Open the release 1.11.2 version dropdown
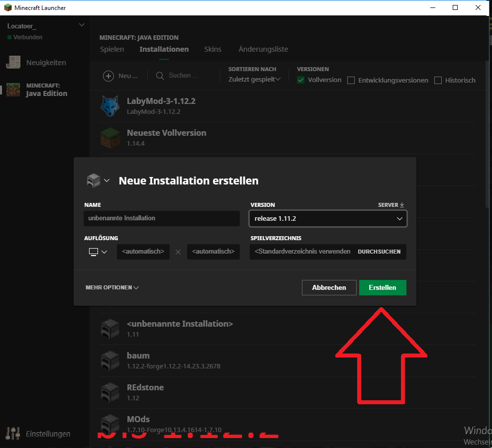 328,218
